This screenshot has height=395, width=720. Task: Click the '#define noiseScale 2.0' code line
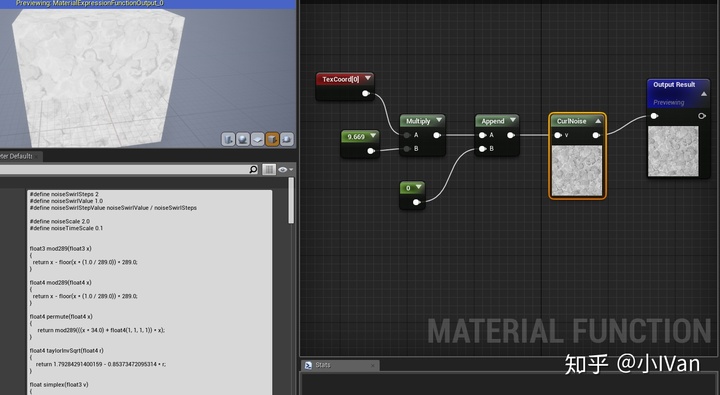click(x=60, y=221)
